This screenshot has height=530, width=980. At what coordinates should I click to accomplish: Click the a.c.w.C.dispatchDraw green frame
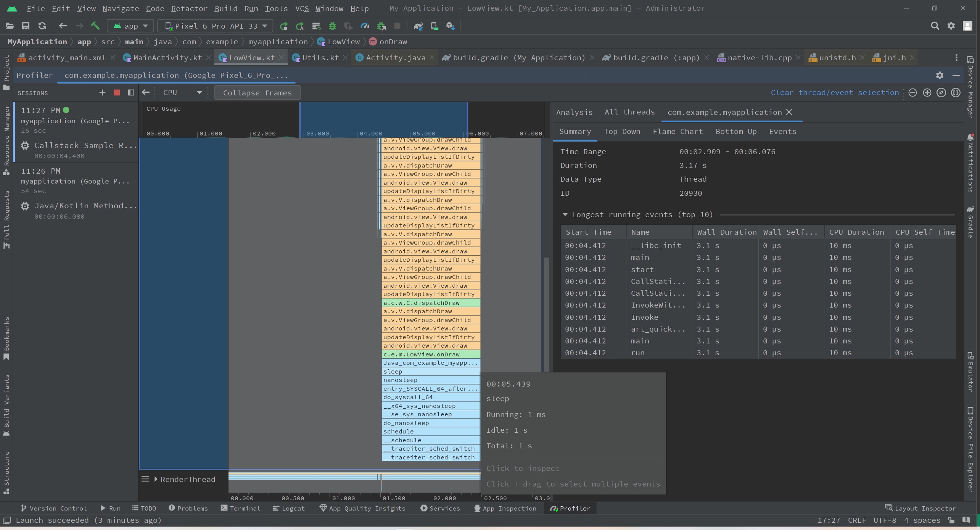pyautogui.click(x=431, y=303)
